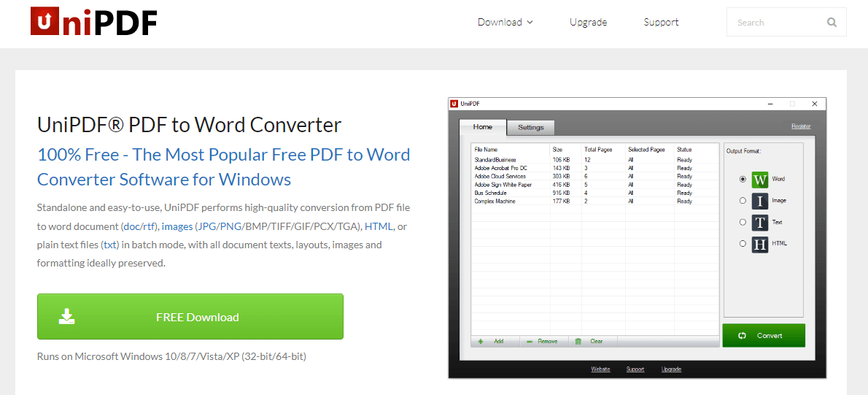Click the UniPDF PDF to Word Converter heading

(x=189, y=125)
